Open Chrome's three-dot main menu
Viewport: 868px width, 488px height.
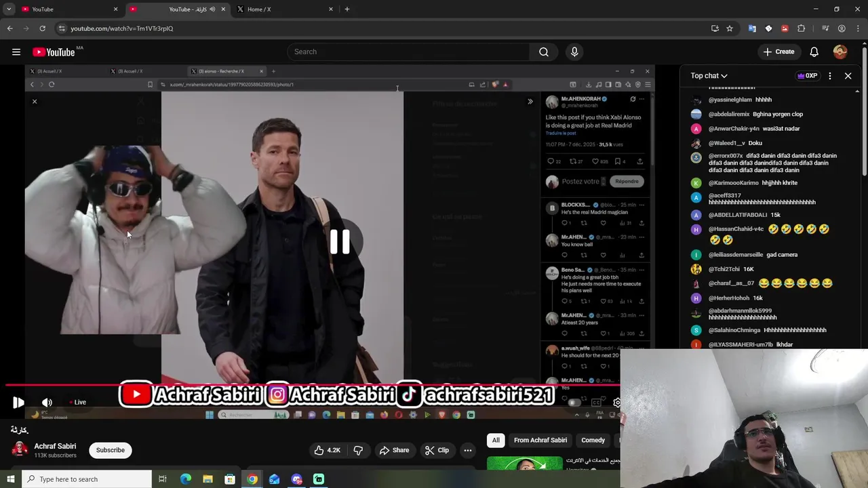[x=857, y=28]
